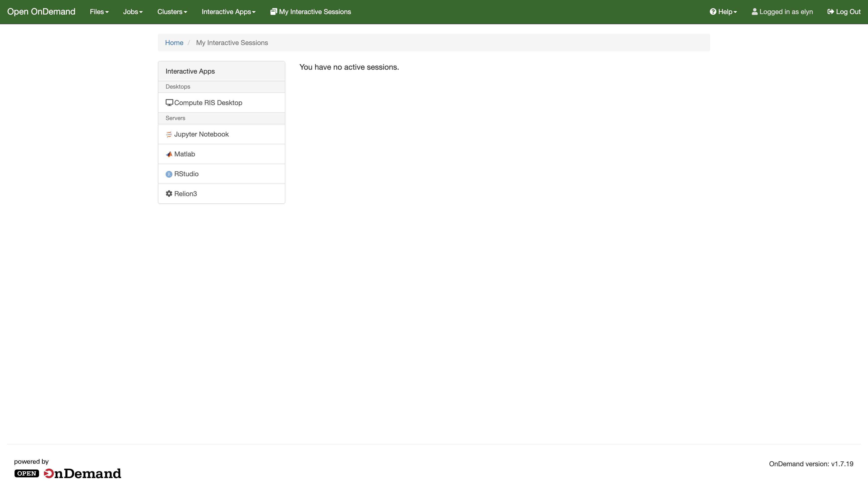Go to the Open OnDemand brand link
The height and width of the screenshot is (488, 868).
tap(41, 12)
